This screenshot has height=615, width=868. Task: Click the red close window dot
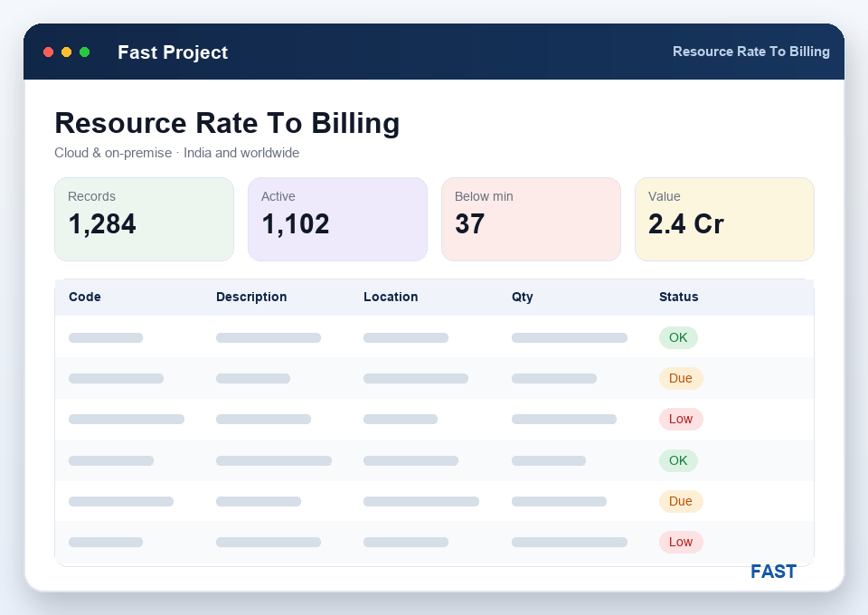(48, 52)
